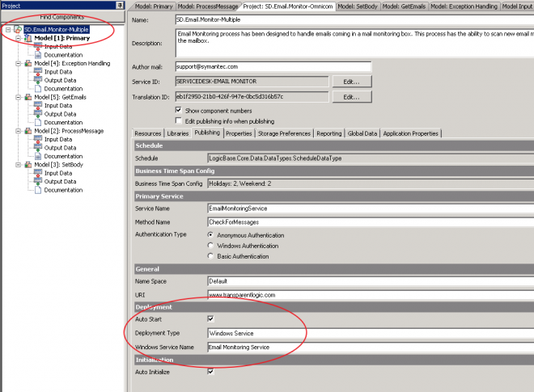Click the Method Name field
This screenshot has height=392, width=534.
coord(371,222)
